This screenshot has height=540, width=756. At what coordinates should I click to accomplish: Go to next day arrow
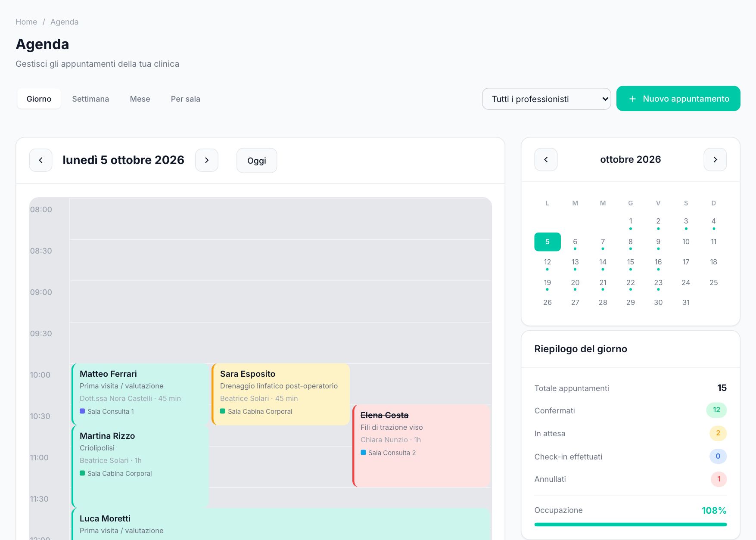pyautogui.click(x=207, y=160)
